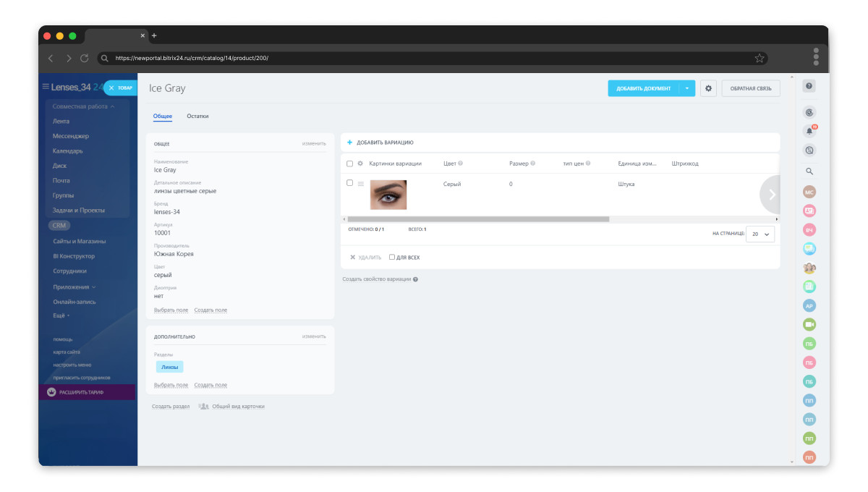Enable the ДЛЯ ВСЕХ checkbox

[x=392, y=257]
